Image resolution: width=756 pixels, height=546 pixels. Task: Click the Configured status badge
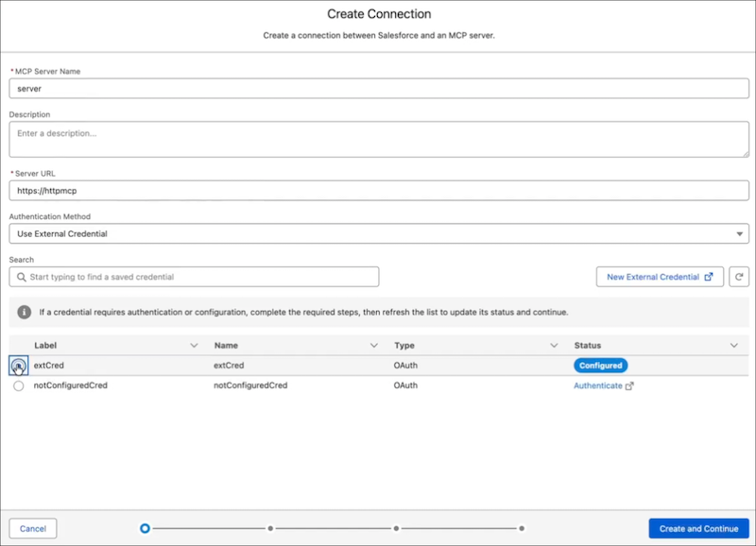(600, 366)
